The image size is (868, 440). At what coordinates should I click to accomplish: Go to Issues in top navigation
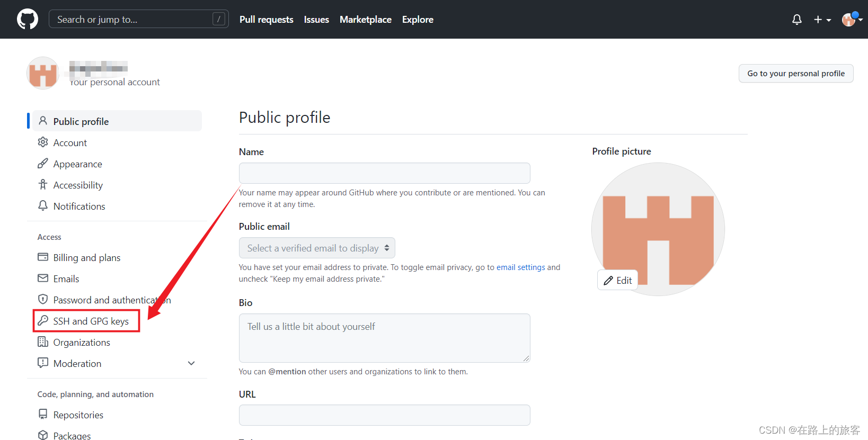(316, 20)
